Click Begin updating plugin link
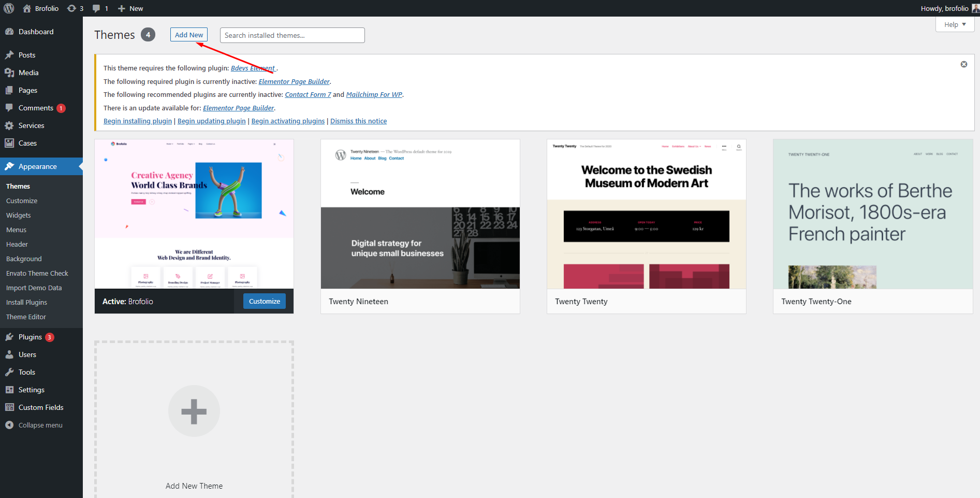 (212, 121)
